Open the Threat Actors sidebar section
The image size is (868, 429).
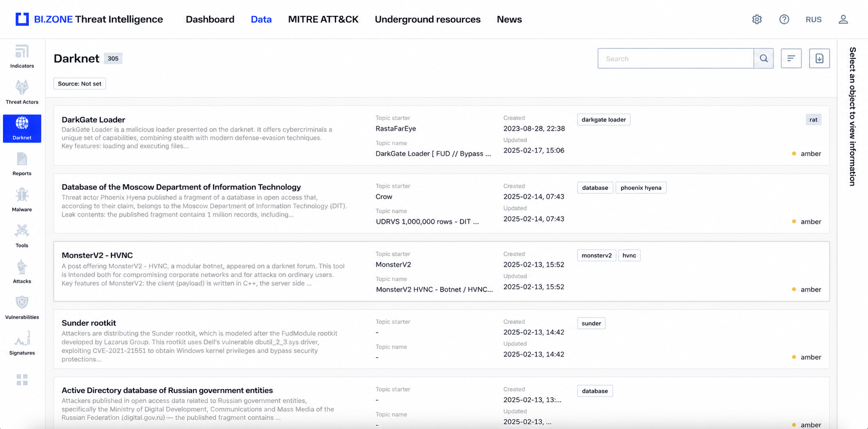[22, 93]
